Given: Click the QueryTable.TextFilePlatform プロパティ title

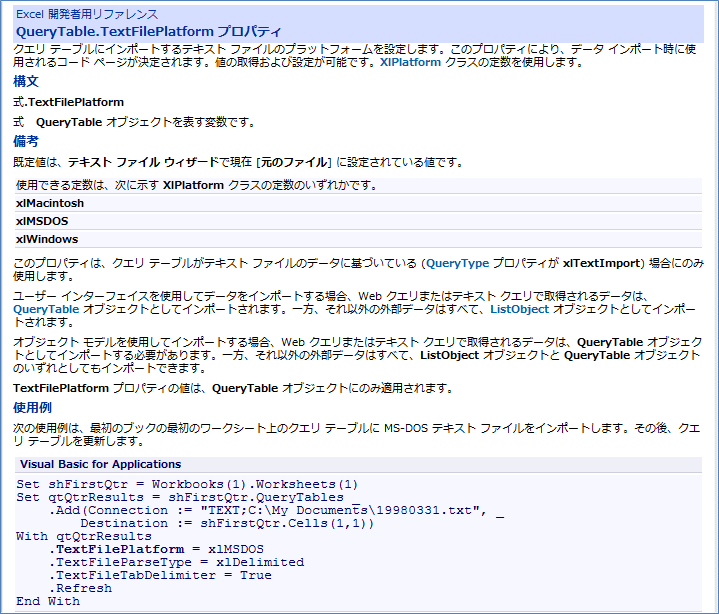Looking at the screenshot, I should click(149, 32).
